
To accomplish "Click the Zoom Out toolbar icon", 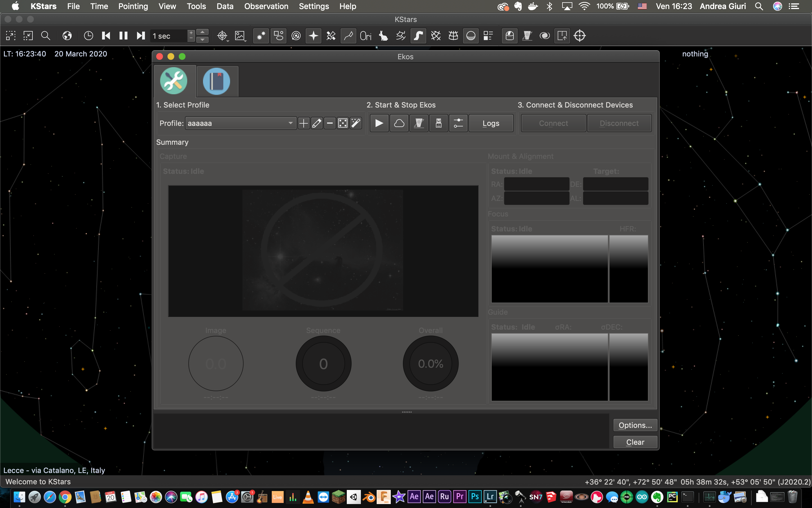I will coord(28,36).
